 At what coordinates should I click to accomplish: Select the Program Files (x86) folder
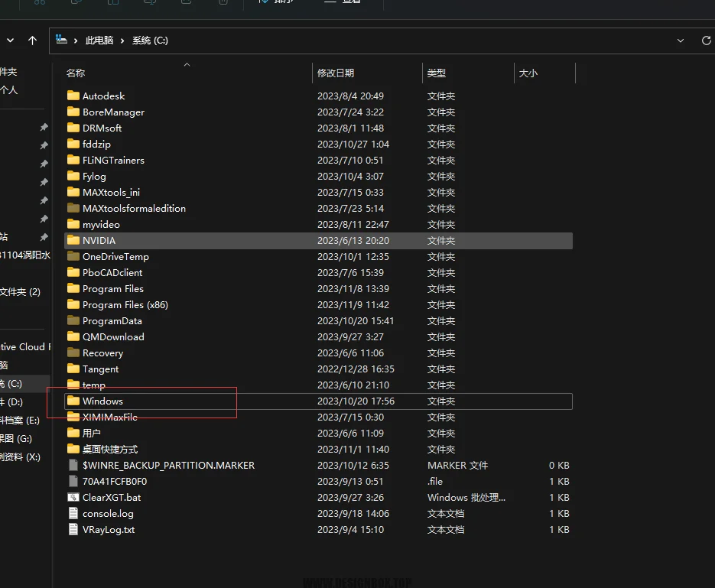125,304
